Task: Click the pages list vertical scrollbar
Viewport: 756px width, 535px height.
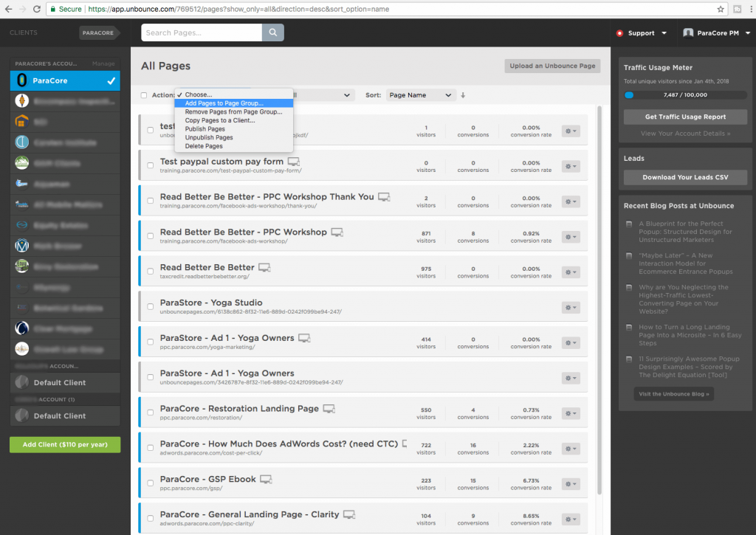Action: click(x=599, y=300)
